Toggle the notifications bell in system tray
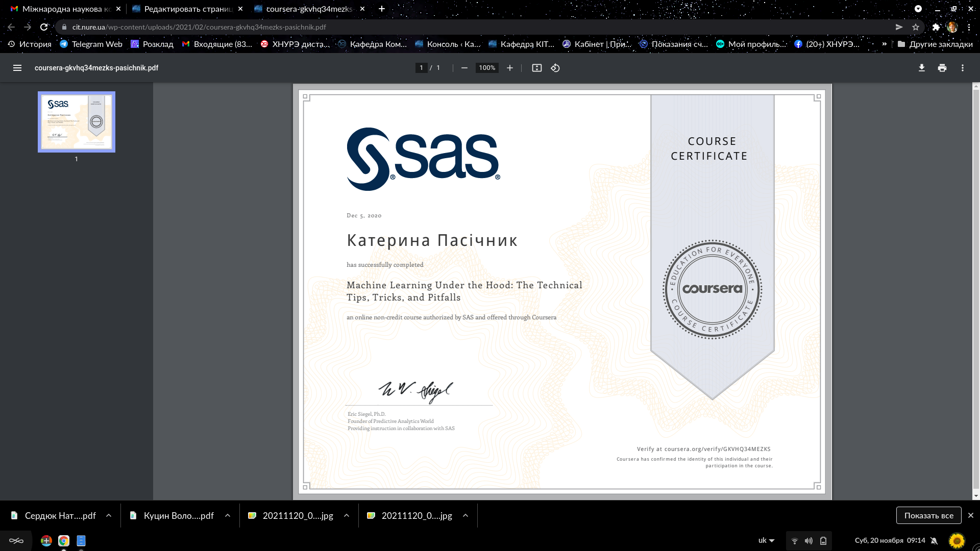Image resolution: width=980 pixels, height=551 pixels. click(x=934, y=540)
